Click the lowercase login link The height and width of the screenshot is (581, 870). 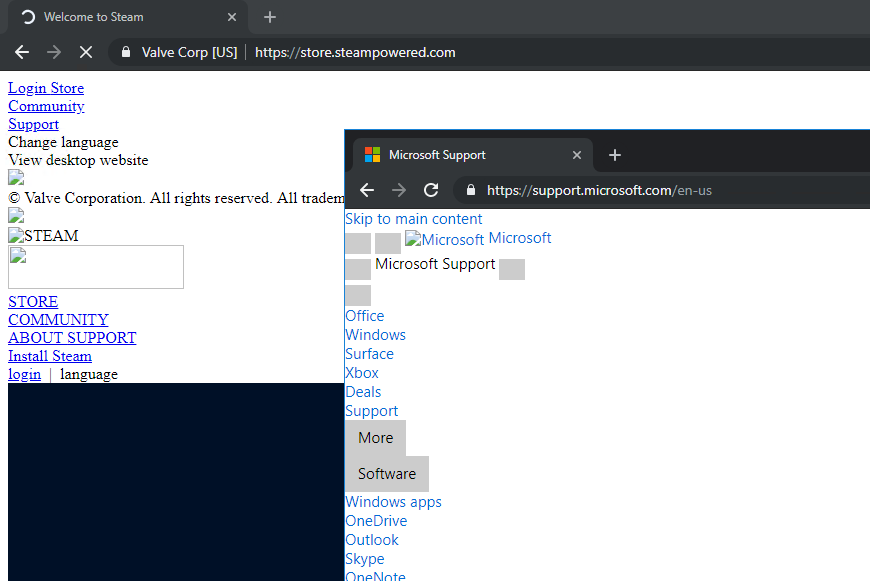coord(24,375)
